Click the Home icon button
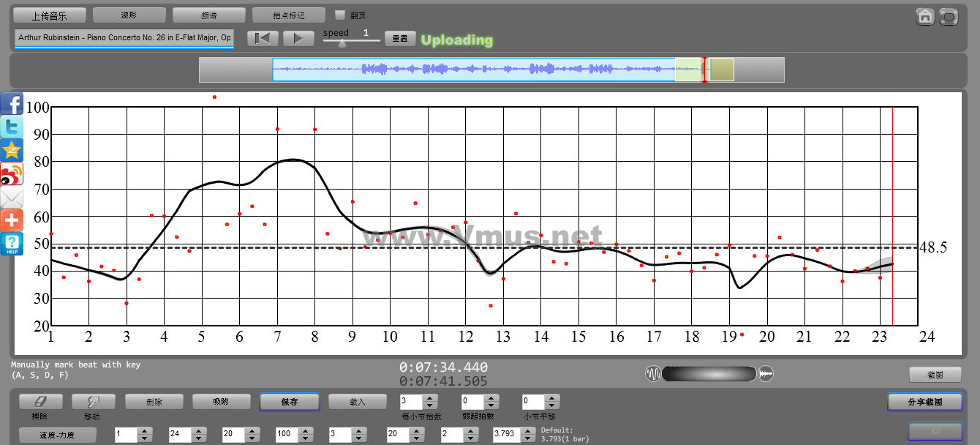Image resolution: width=980 pixels, height=445 pixels. point(925,16)
